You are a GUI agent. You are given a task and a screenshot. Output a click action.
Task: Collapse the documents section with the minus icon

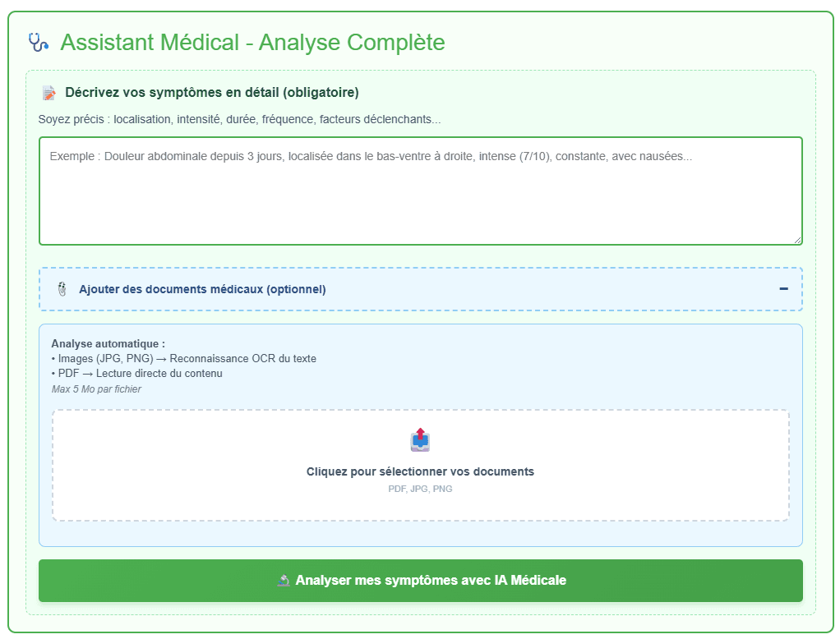[x=783, y=289]
